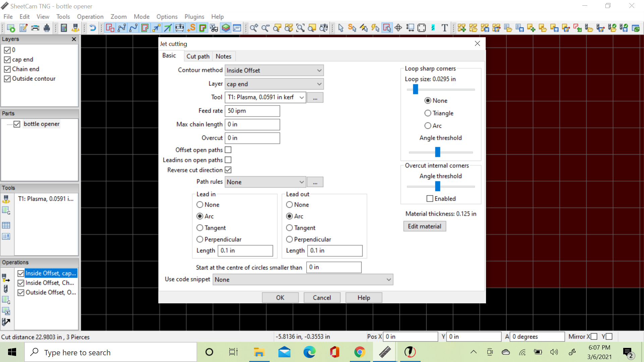Click the Jet cutting operation icon in Operations panel

pos(6,278)
